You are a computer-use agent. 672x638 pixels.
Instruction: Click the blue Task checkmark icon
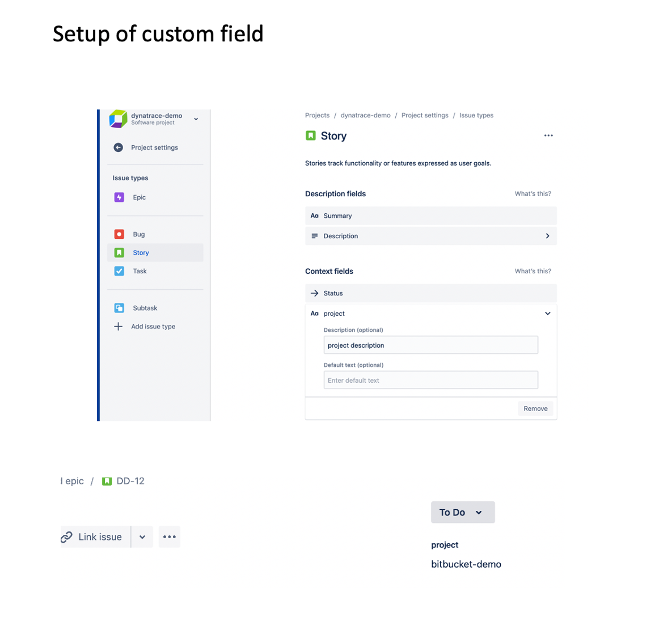click(119, 271)
